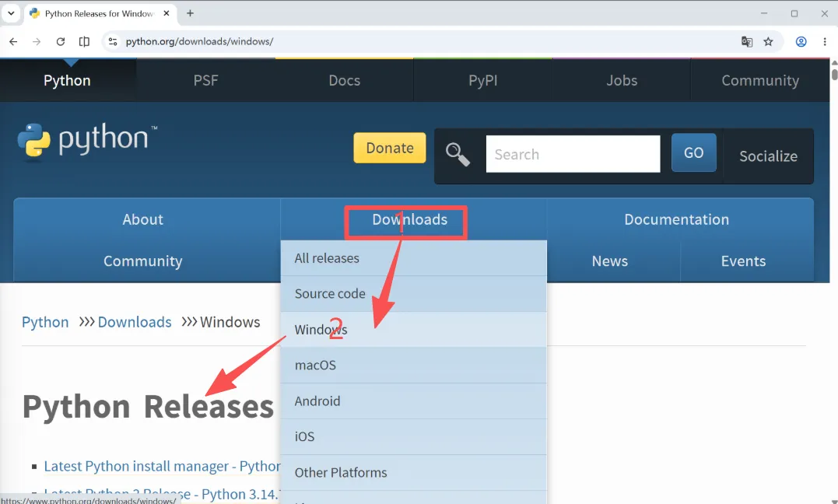This screenshot has height=504, width=838.
Task: Click the Downloads breadcrumb link
Action: pos(135,322)
